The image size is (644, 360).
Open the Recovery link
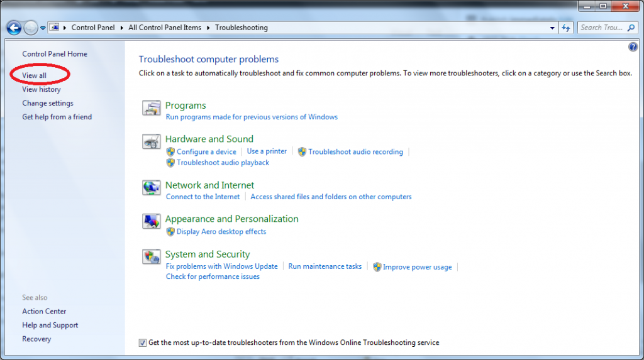(x=36, y=339)
